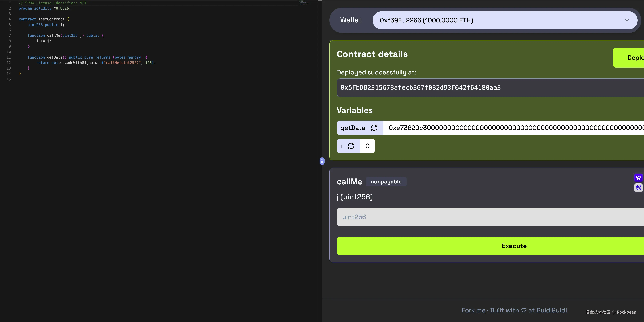This screenshot has height=322, width=644.
Task: Grab the purple pane splitter handle
Action: [322, 161]
